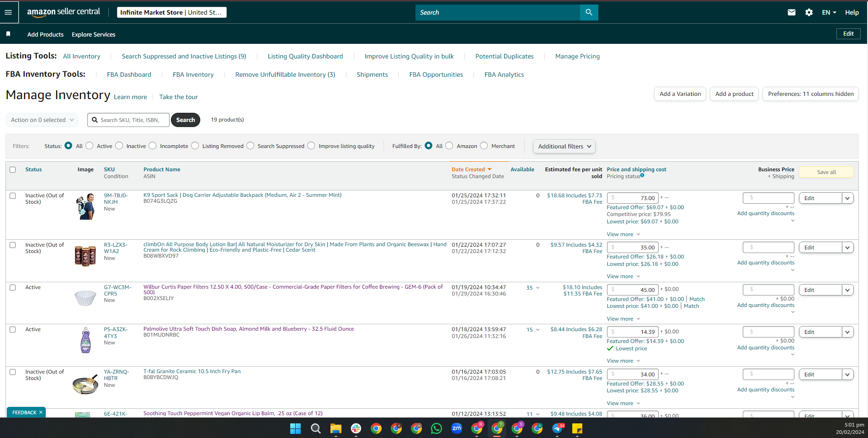868x438 pixels.
Task: Click the black Search button for SKU search
Action: tap(186, 120)
